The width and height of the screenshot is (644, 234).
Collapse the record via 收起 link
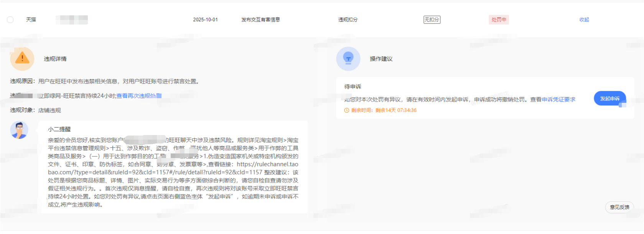[584, 20]
